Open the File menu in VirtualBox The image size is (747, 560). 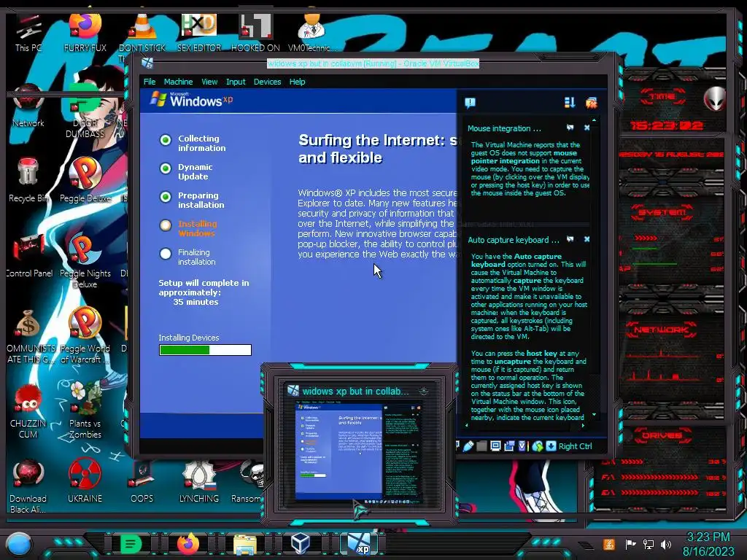tap(150, 82)
